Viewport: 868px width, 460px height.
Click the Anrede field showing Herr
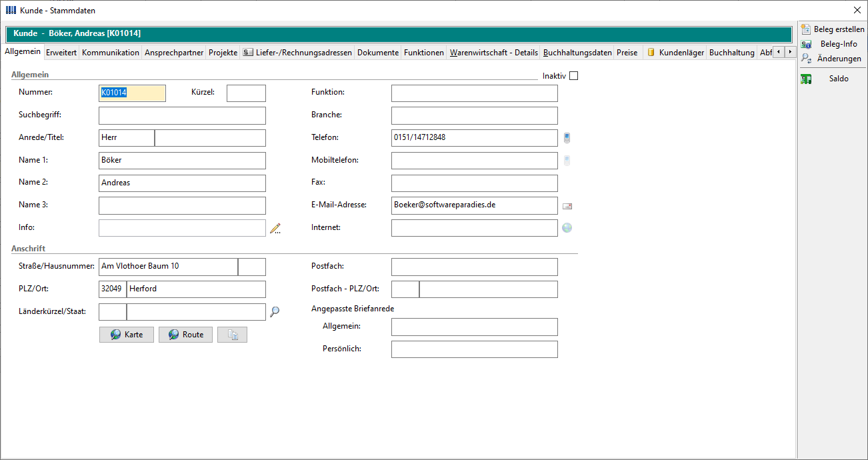point(127,138)
